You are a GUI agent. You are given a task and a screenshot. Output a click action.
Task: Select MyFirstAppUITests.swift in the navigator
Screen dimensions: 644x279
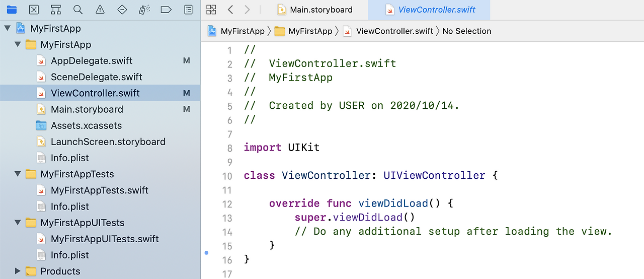click(x=100, y=239)
